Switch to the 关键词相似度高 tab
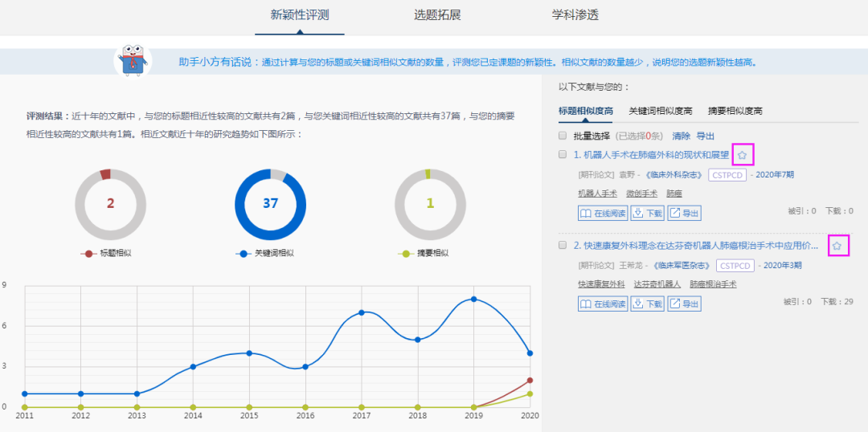Viewport: 868px width, 432px height. [660, 111]
